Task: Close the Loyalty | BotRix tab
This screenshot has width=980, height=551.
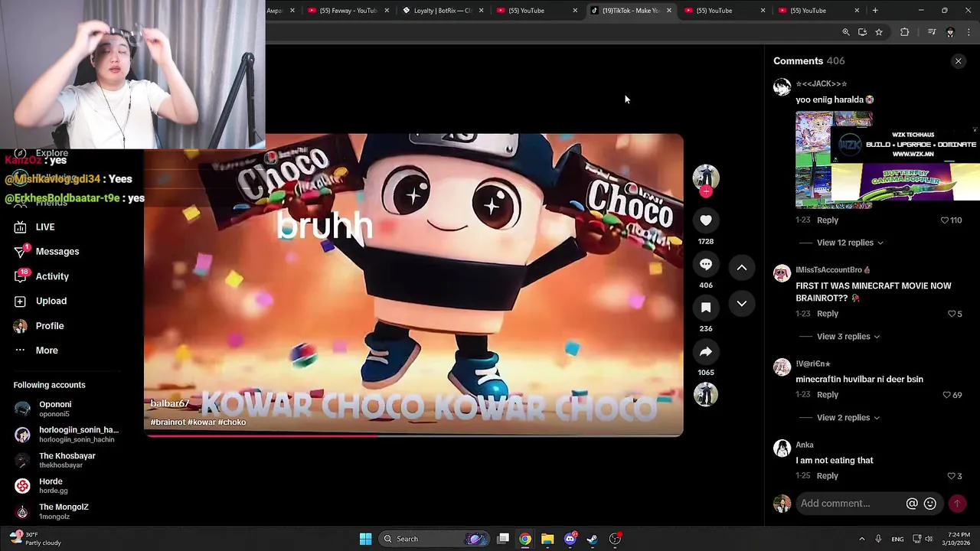Action: (x=482, y=11)
